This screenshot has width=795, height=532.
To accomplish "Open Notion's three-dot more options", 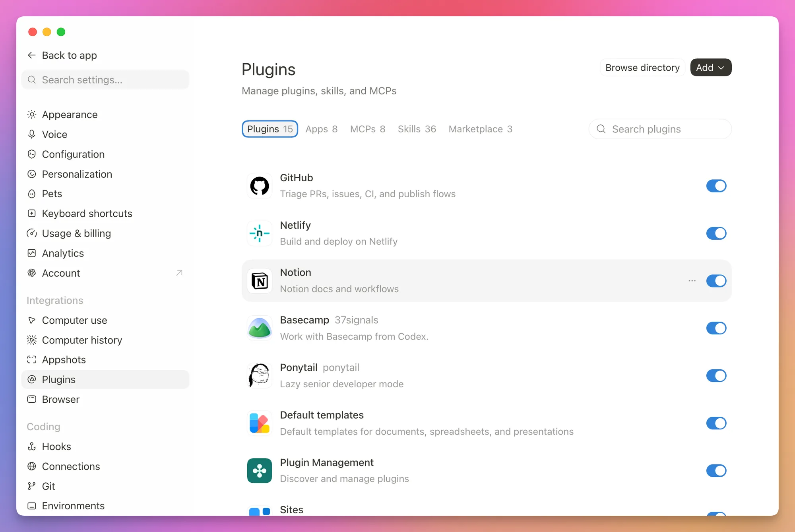I will pos(692,281).
